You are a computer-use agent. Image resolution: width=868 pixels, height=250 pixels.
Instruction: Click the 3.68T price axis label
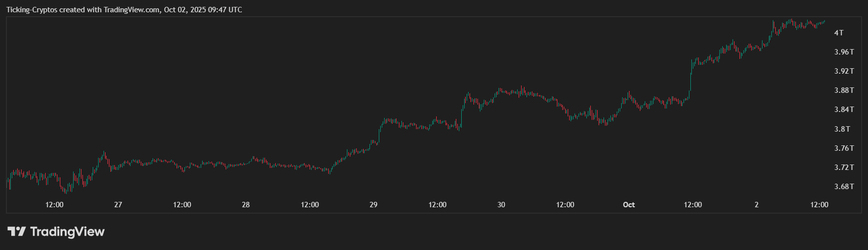pos(844,187)
